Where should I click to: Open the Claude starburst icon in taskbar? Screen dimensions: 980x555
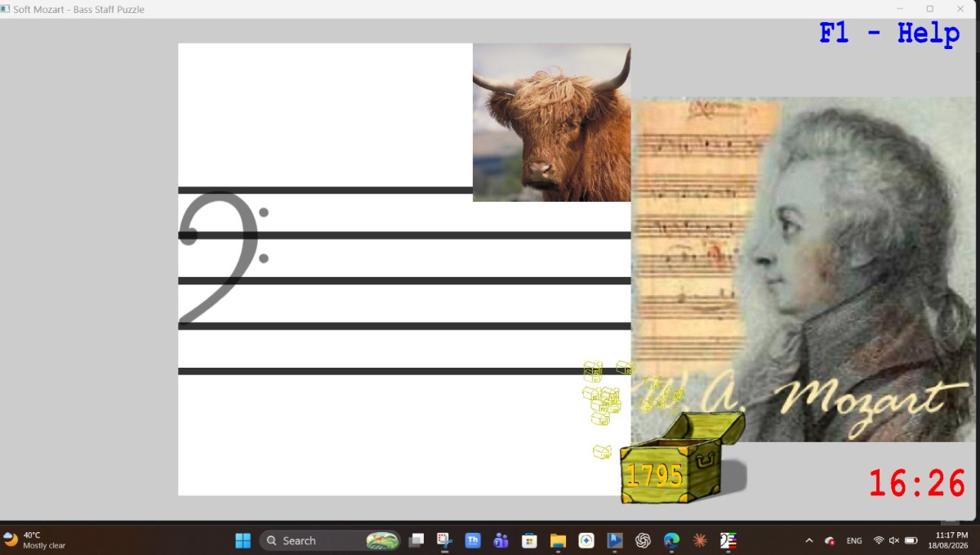coord(699,540)
